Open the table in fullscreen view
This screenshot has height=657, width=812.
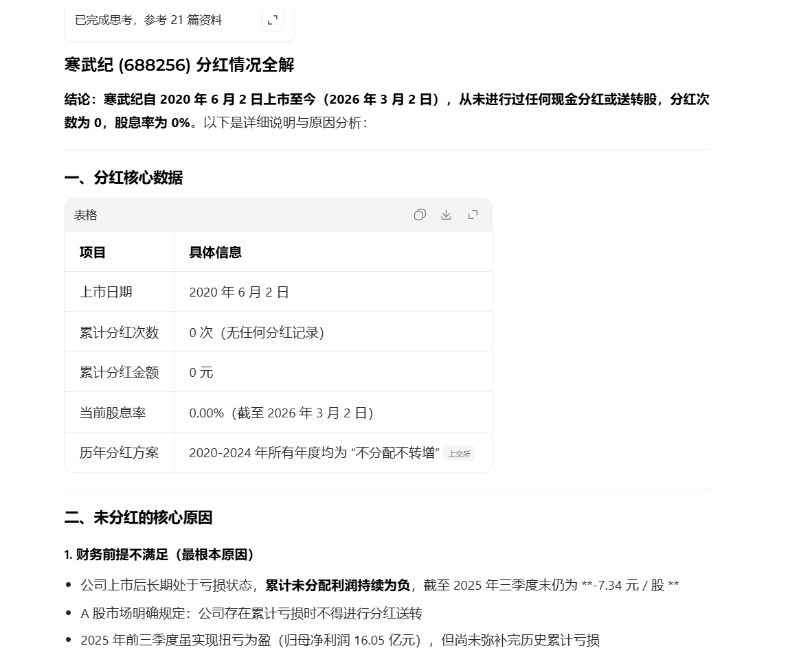point(473,215)
